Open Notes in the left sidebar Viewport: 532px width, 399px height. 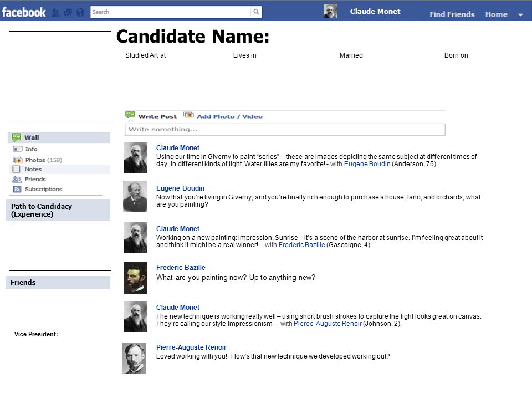point(33,169)
